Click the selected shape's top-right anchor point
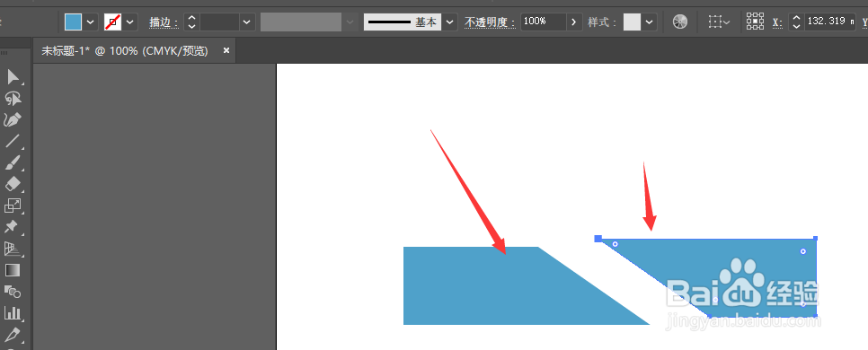This screenshot has width=868, height=350. [x=815, y=239]
